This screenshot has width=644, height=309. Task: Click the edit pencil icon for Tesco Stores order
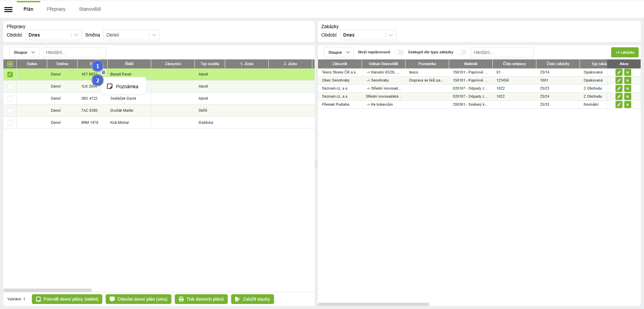pos(619,72)
